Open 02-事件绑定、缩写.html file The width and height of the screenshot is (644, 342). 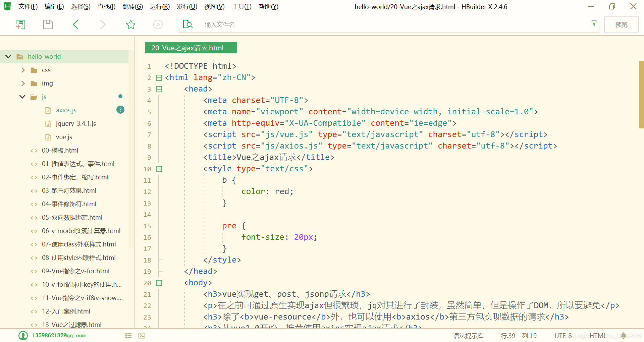(x=75, y=177)
